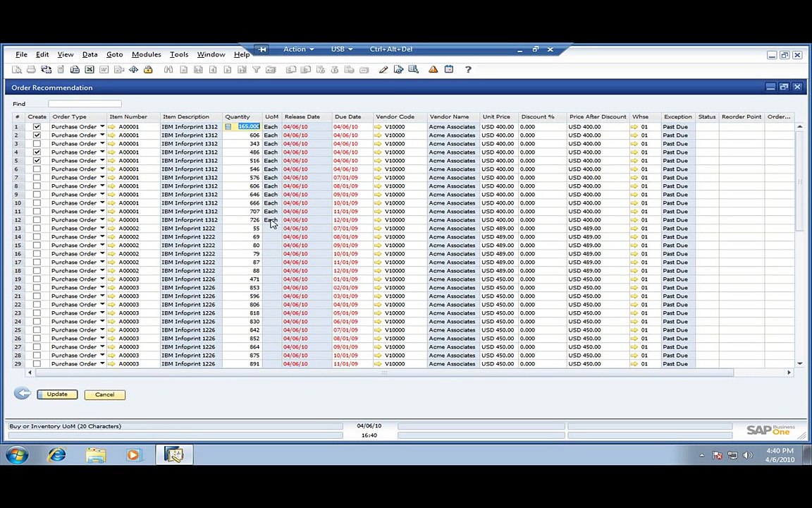
Task: Open the Action dropdown in viewer bar
Action: click(x=298, y=49)
